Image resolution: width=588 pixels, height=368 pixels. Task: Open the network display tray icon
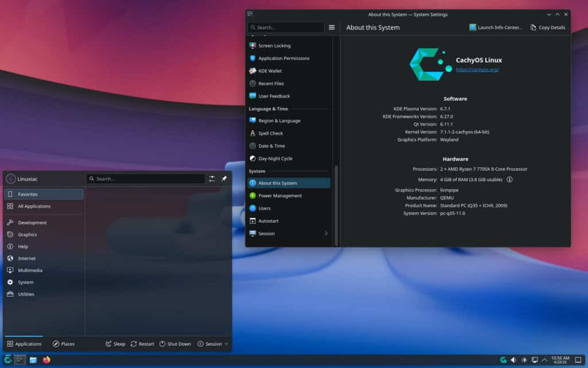535,360
